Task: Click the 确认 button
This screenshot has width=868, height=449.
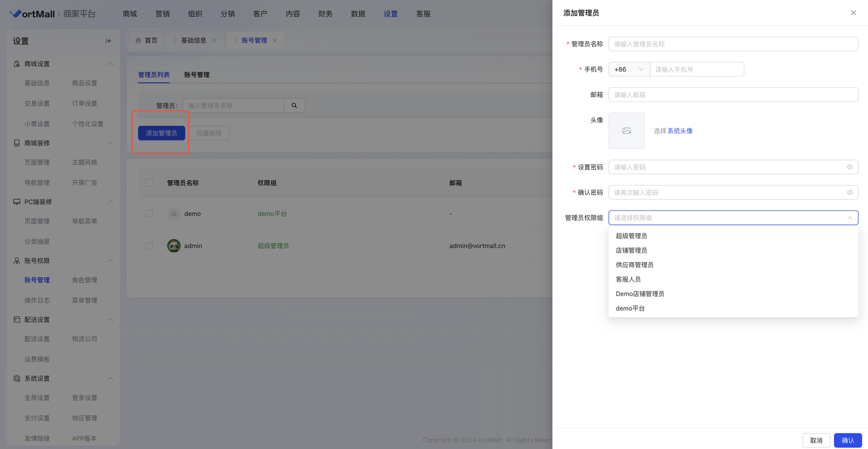Action: tap(847, 440)
